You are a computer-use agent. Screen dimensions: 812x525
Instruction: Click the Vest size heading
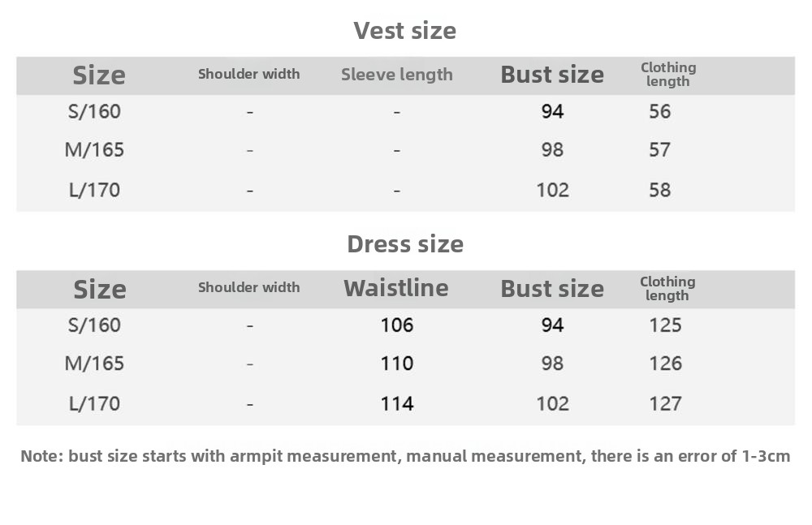coord(405,31)
